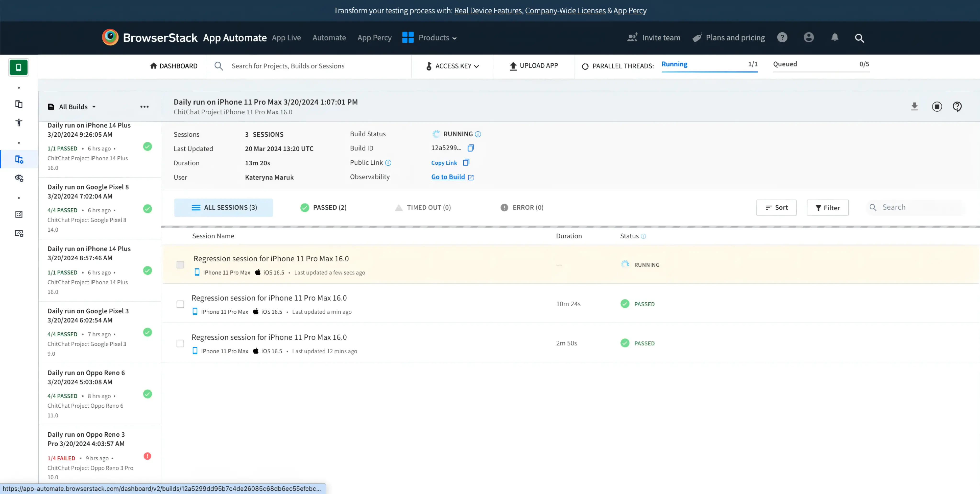Open Company-Wide Licenses banner link

point(565,11)
